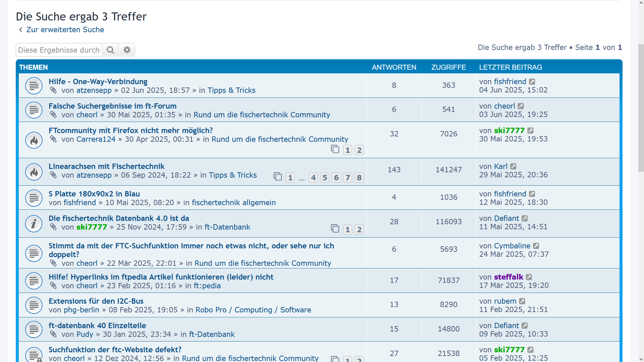This screenshot has width=644, height=362.
Task: Click info announcement icon of Datenbank 4.0 topic
Action: pyautogui.click(x=34, y=224)
